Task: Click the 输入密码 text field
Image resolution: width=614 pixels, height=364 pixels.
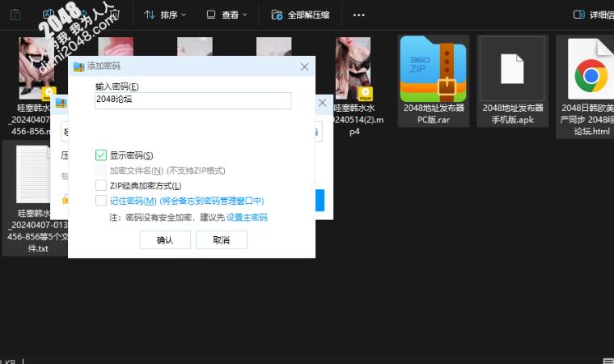Action: coord(193,100)
